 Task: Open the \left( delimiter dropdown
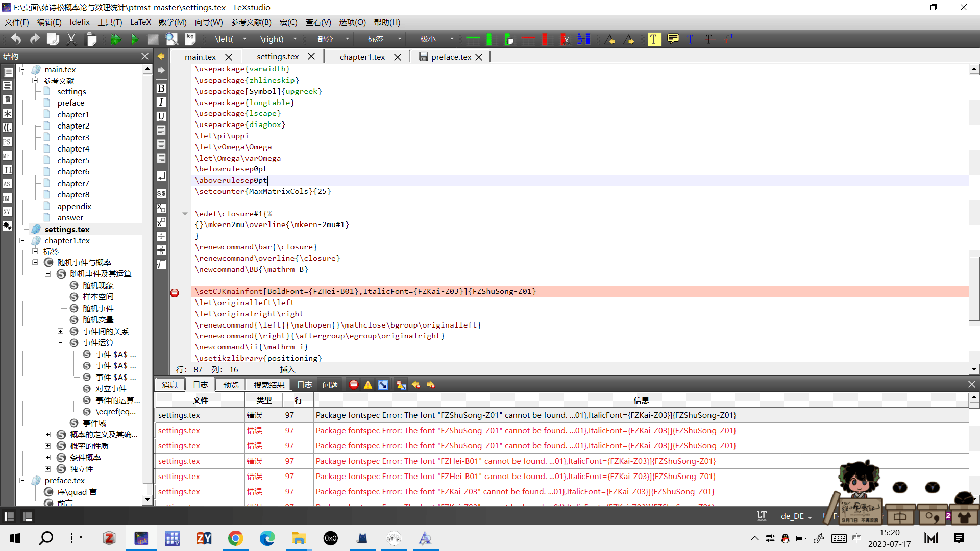click(x=244, y=39)
